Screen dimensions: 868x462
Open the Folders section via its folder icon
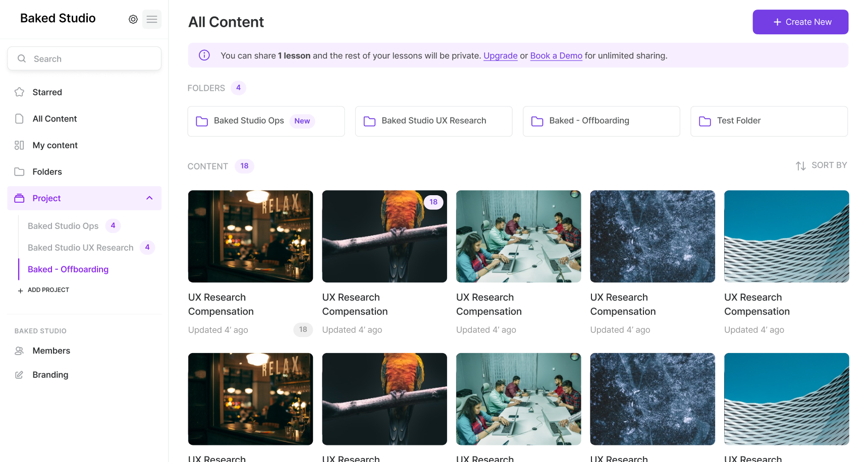pos(19,171)
